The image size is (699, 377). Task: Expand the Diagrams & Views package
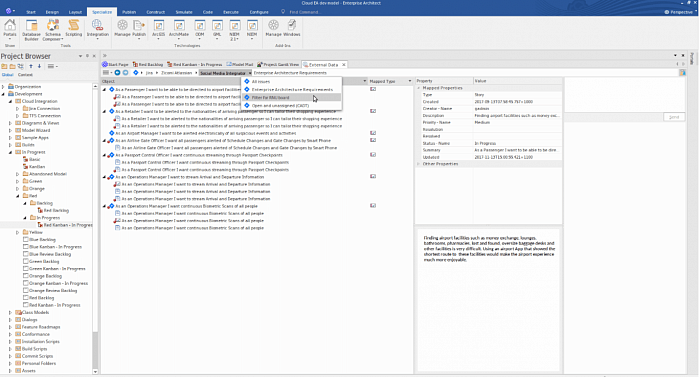pos(11,123)
